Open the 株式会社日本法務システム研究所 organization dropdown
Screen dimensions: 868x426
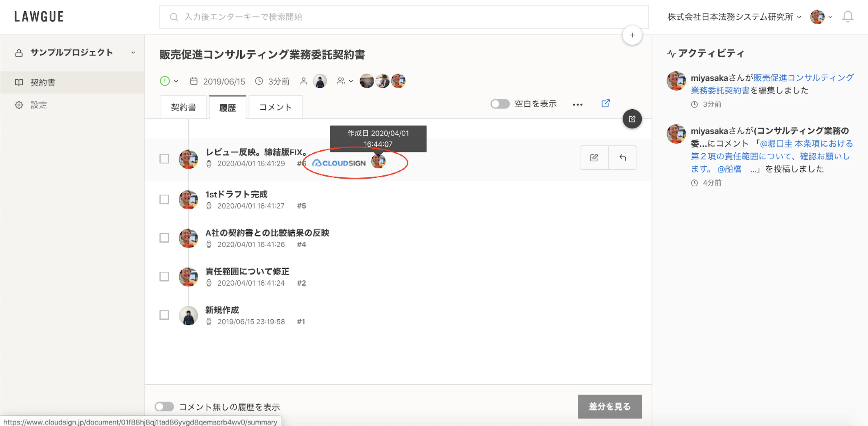734,17
